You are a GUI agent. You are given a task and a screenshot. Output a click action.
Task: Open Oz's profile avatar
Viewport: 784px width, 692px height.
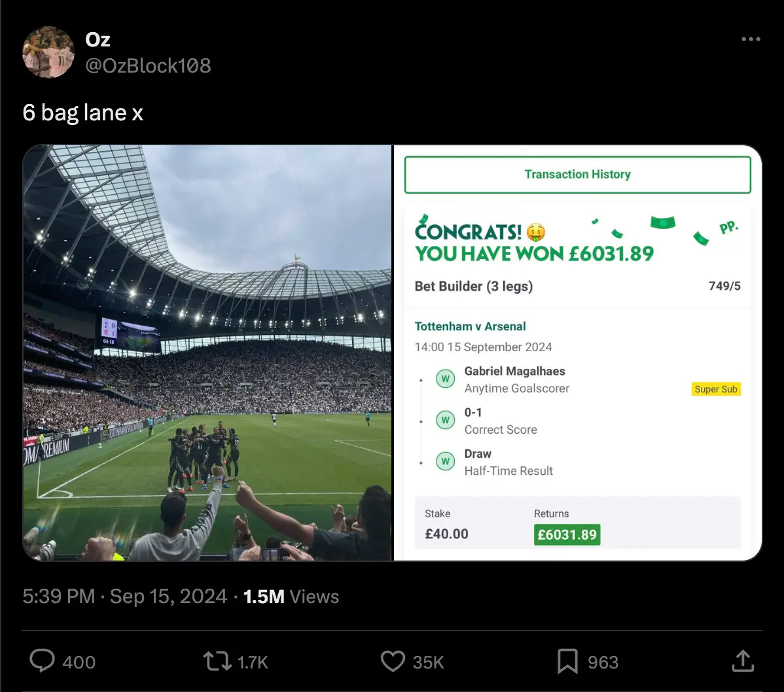point(48,52)
